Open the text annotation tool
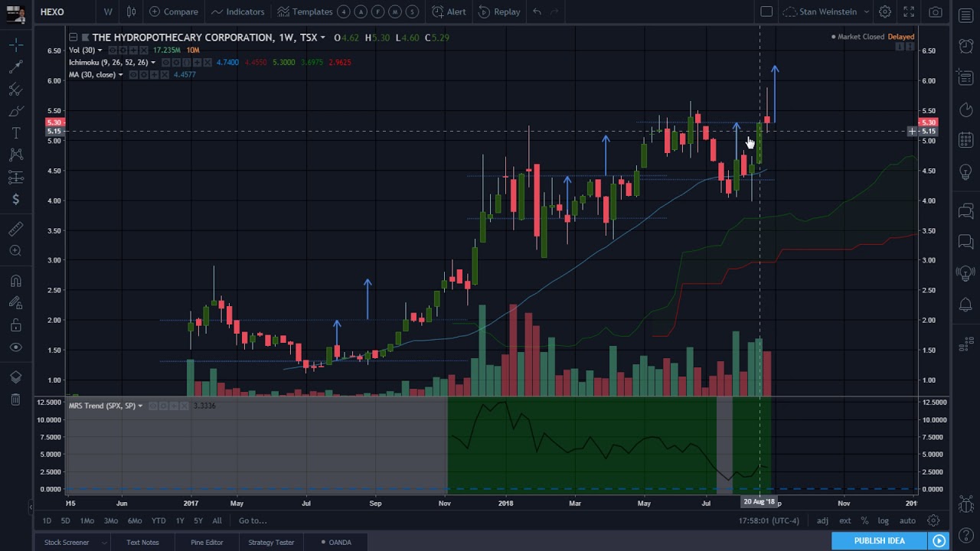Viewport: 980px width, 551px height. tap(15, 133)
